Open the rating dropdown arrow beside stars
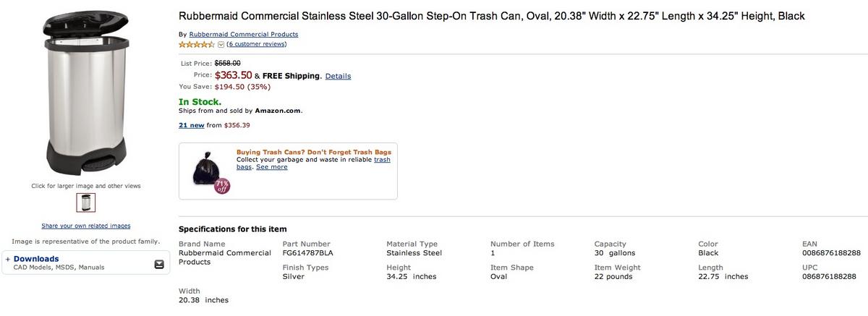868x316 pixels. coord(221,44)
